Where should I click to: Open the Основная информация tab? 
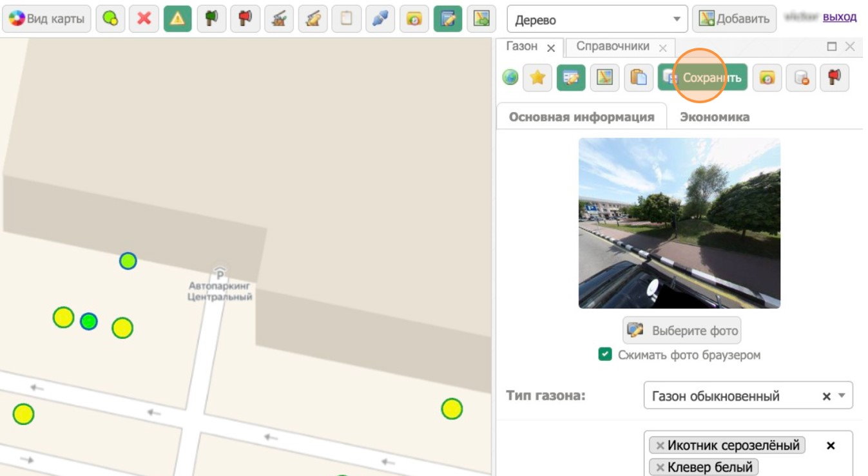click(581, 117)
